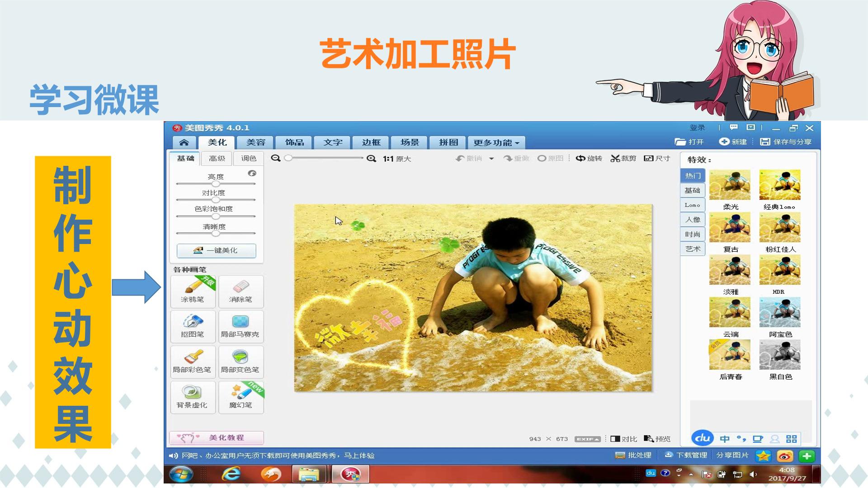Select the Lomo effects category

tap(693, 205)
